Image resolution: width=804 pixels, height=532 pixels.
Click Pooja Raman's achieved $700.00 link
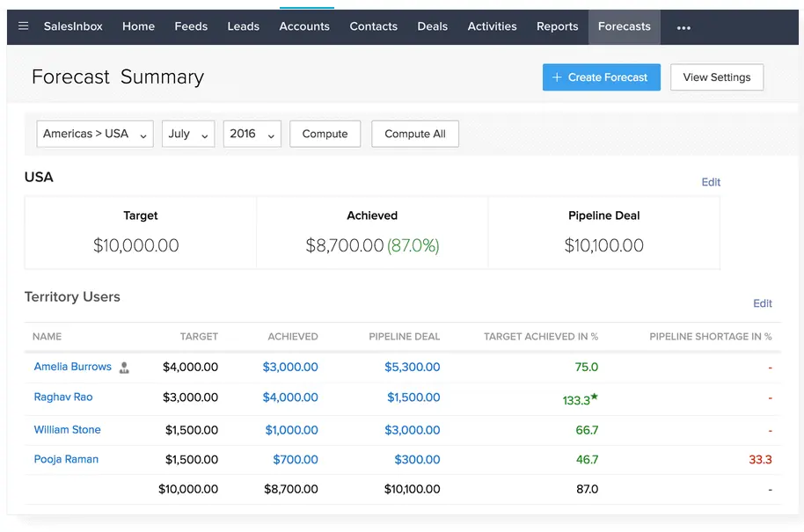point(295,459)
